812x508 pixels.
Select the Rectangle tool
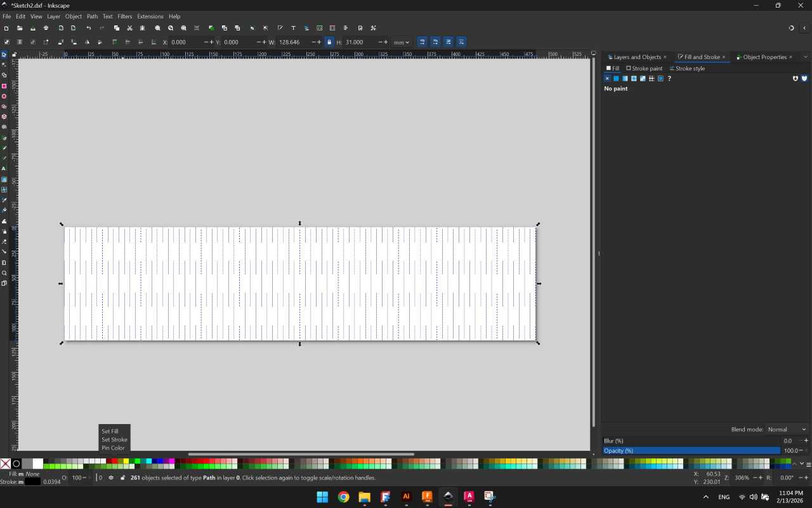[x=4, y=86]
